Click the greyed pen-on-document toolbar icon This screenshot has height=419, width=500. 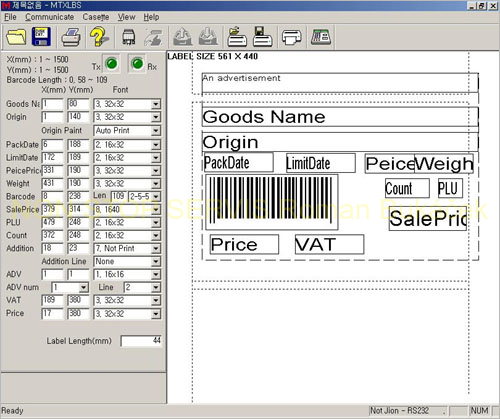tap(153, 37)
